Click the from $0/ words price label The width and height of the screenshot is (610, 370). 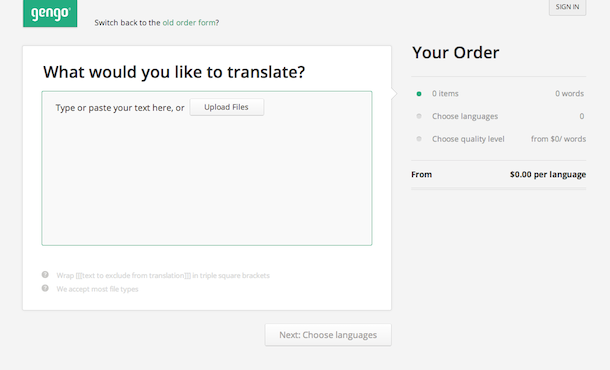tap(558, 139)
